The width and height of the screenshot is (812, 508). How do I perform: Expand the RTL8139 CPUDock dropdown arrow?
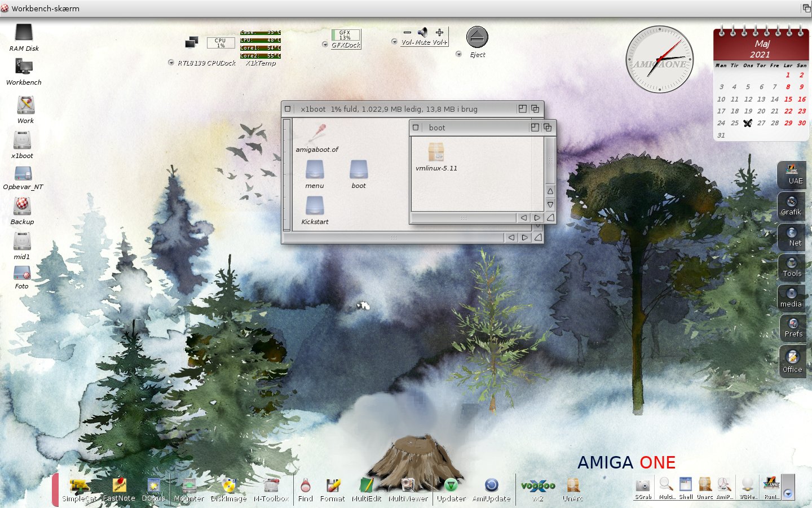[x=171, y=63]
